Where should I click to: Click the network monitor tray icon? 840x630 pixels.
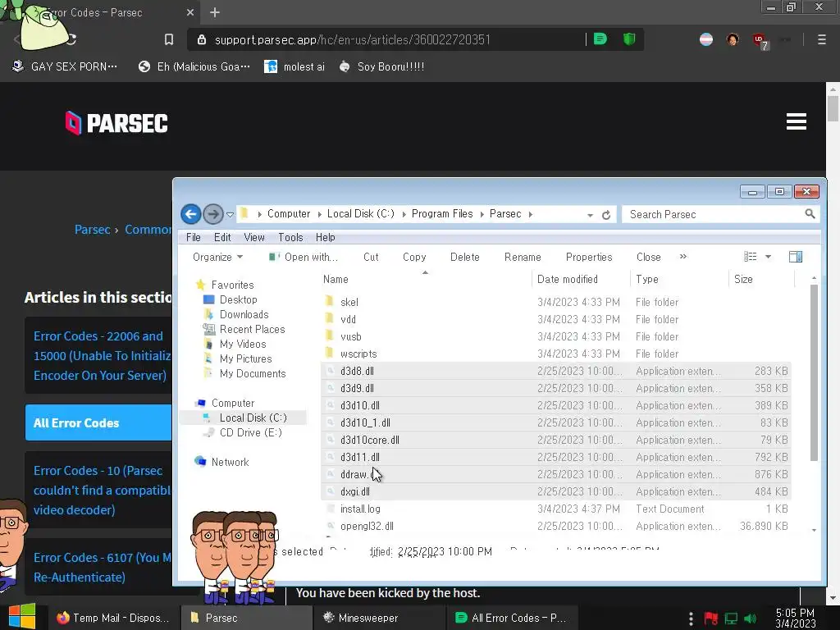(731, 619)
